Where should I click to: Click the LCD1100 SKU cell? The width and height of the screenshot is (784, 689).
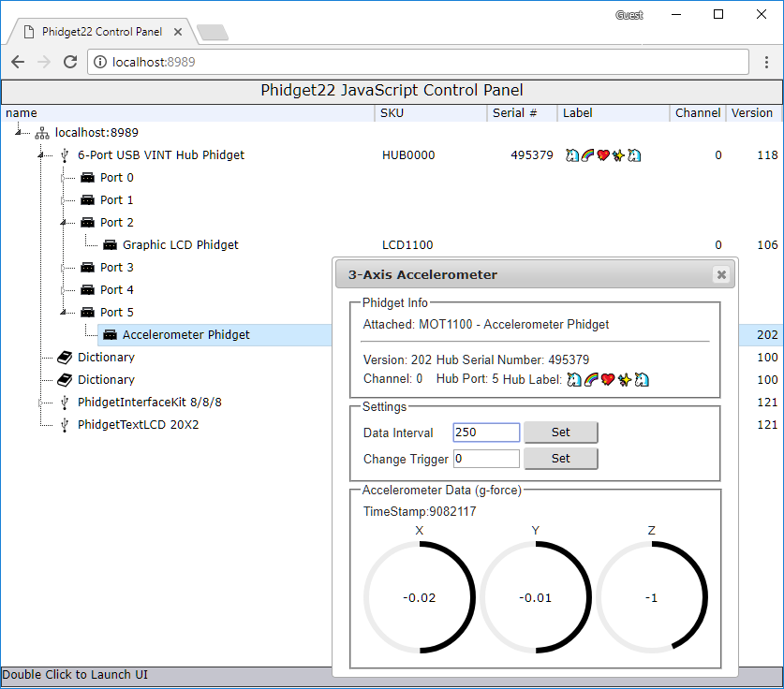(x=407, y=245)
